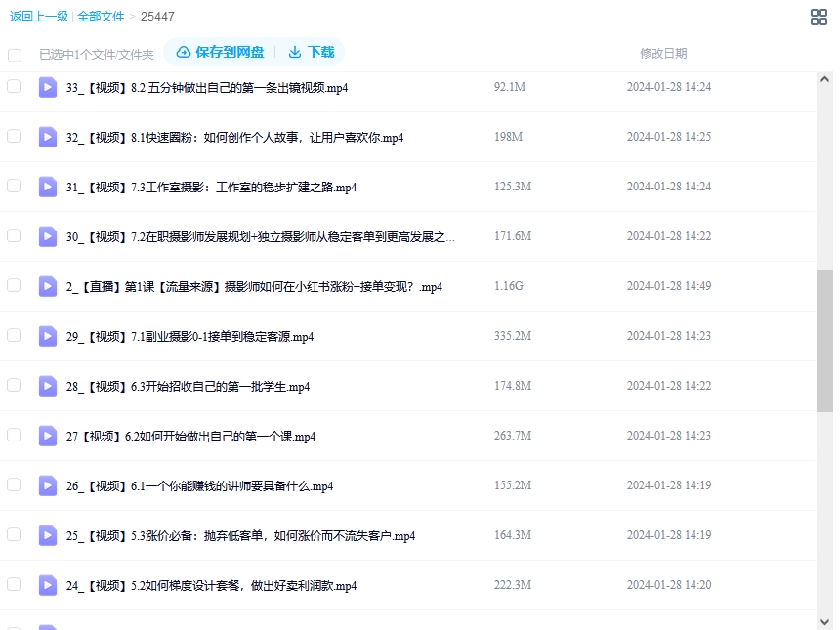Click video icon of 31_ 7.3工作室摄影 file
Screen dimensions: 840x630
click(48, 187)
